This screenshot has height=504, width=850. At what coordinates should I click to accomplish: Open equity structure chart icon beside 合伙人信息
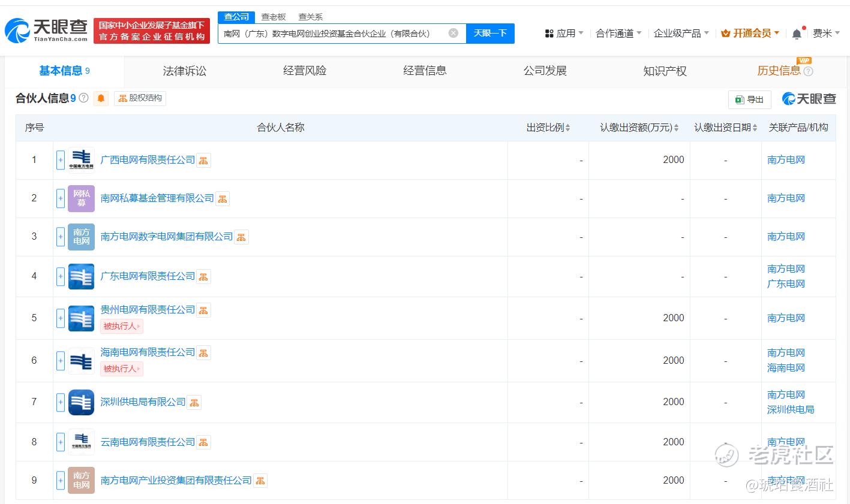[139, 98]
